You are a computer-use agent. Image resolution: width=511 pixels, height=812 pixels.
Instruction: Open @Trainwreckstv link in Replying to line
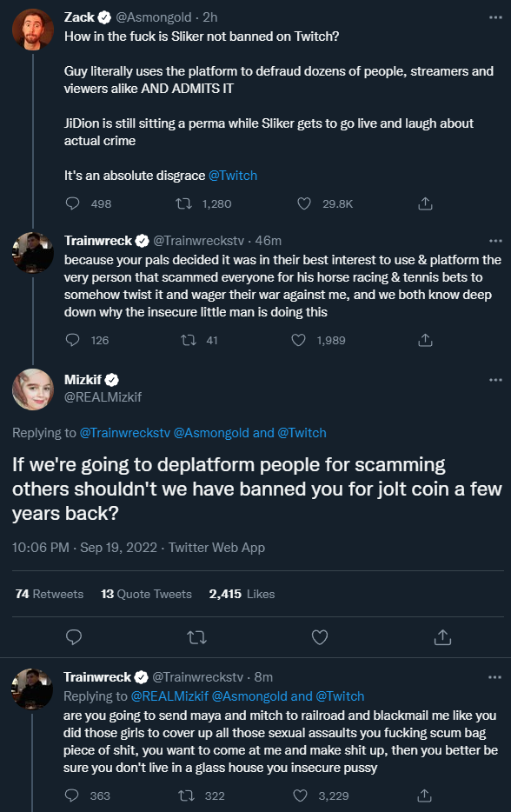point(125,433)
